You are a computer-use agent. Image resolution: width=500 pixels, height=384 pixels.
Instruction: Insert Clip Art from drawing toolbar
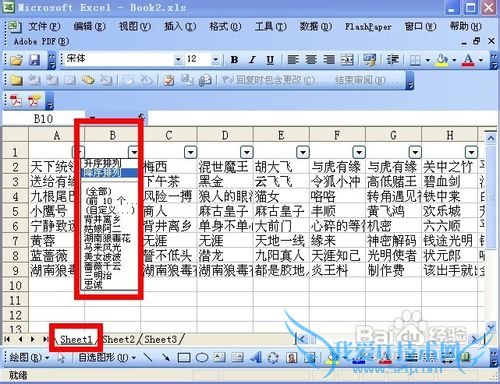[x=292, y=357]
